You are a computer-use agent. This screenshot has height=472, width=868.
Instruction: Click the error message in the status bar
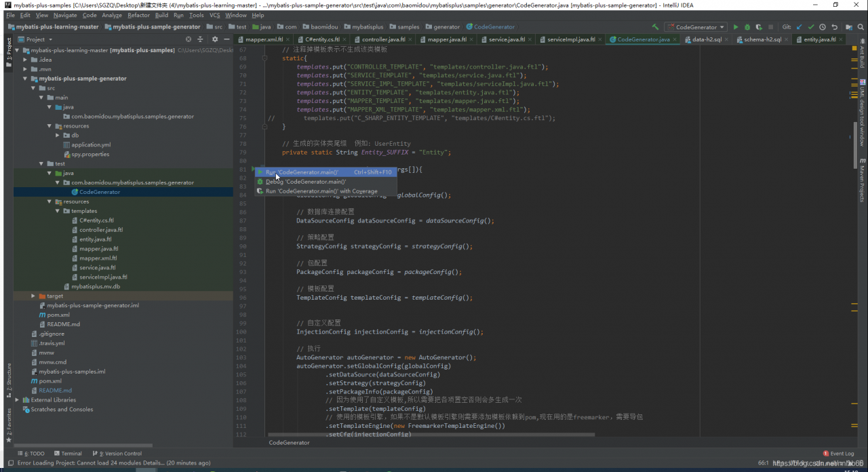pyautogui.click(x=114, y=463)
